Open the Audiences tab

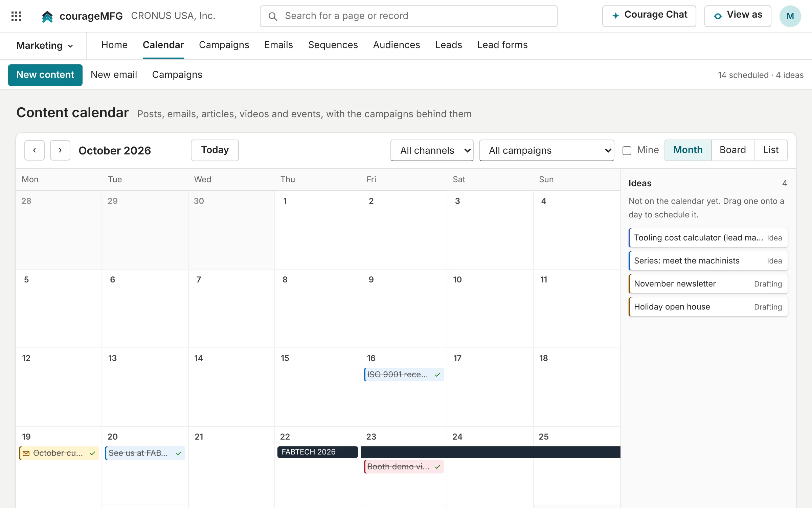click(397, 45)
